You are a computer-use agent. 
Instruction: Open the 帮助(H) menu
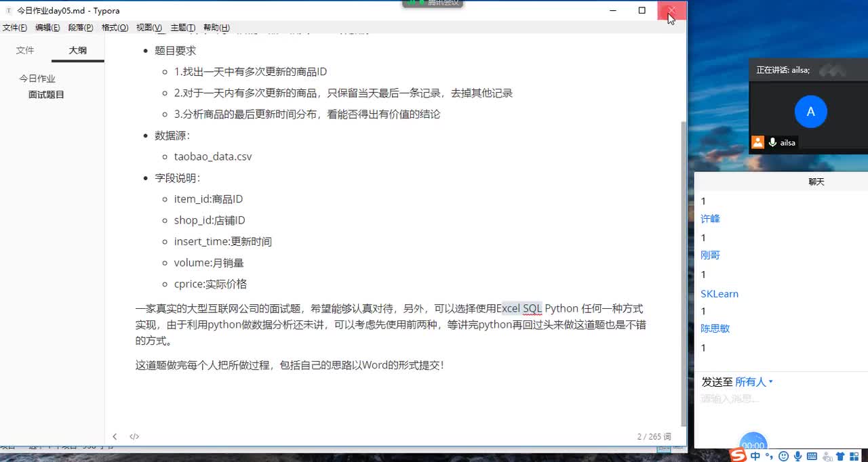(x=216, y=28)
